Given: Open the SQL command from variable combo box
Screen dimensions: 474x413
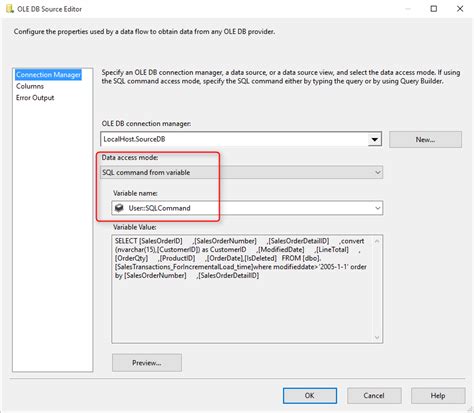Looking at the screenshot, I should pos(241,172).
